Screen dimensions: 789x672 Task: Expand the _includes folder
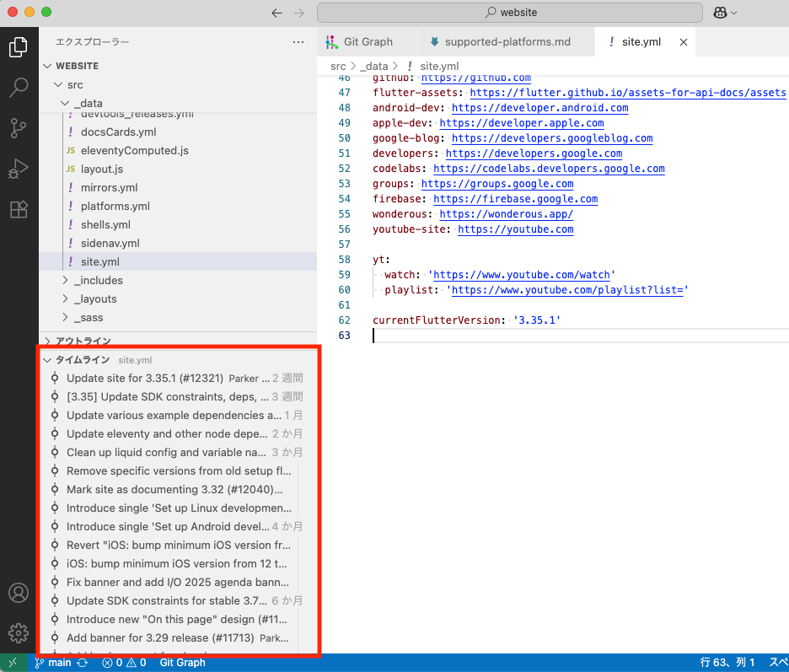coord(65,281)
